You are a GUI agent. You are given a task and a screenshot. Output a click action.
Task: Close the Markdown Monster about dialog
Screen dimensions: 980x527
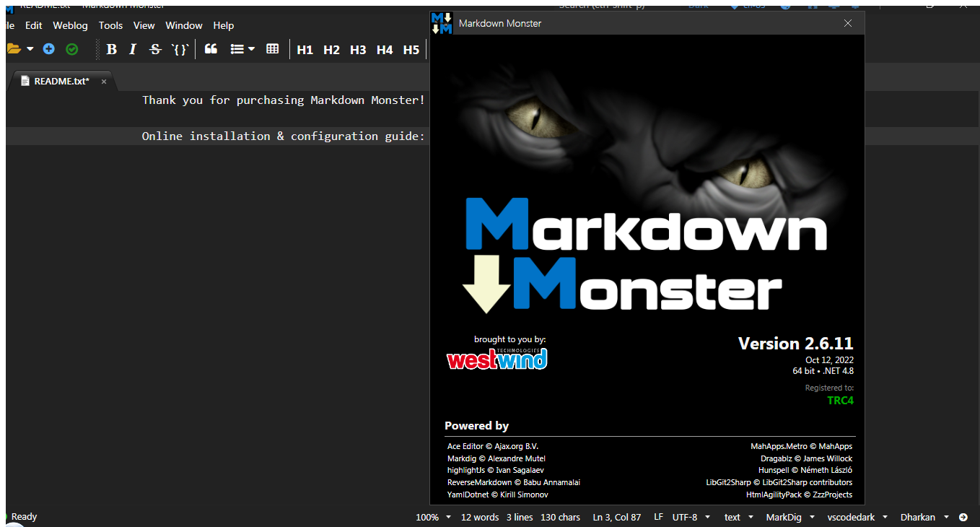pos(848,23)
